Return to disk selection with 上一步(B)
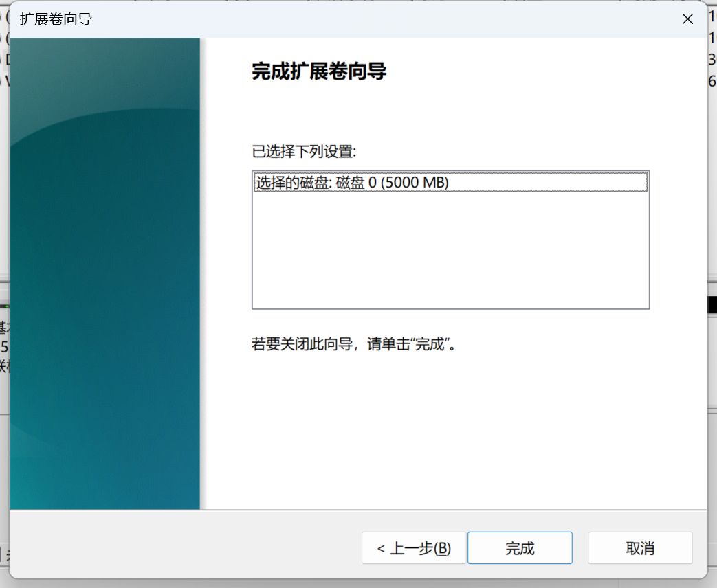The image size is (717, 588). point(413,547)
